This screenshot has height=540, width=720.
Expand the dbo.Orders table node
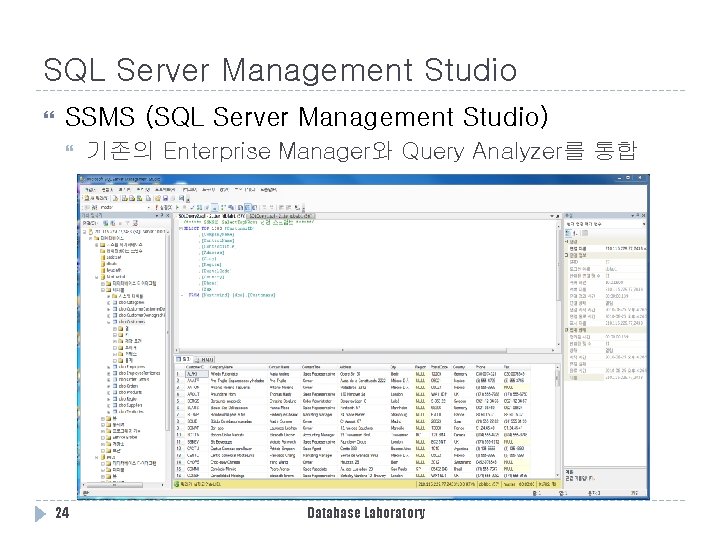coord(109,386)
